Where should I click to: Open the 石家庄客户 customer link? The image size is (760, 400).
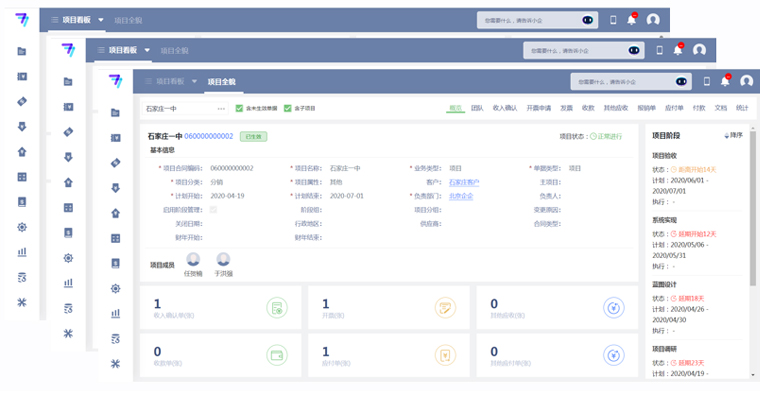click(x=463, y=182)
